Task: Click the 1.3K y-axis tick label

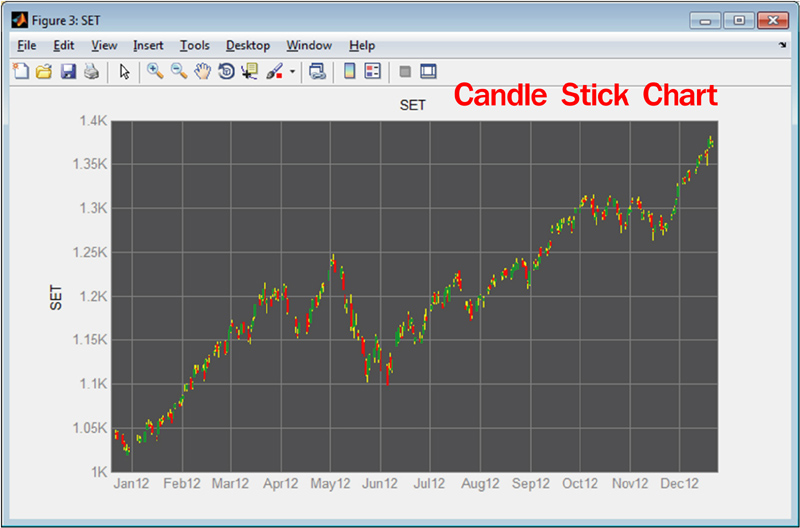Action: point(93,208)
